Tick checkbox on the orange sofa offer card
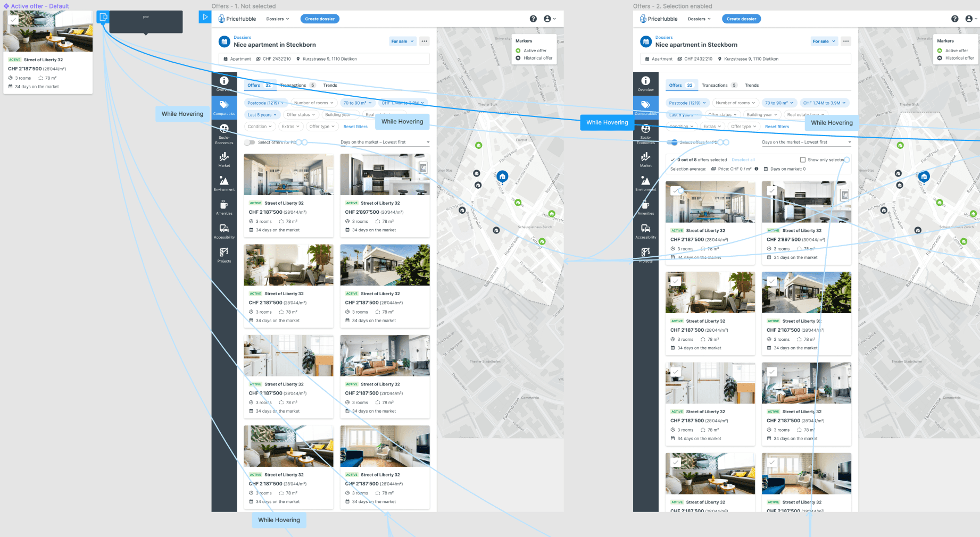The image size is (980, 537). [772, 372]
